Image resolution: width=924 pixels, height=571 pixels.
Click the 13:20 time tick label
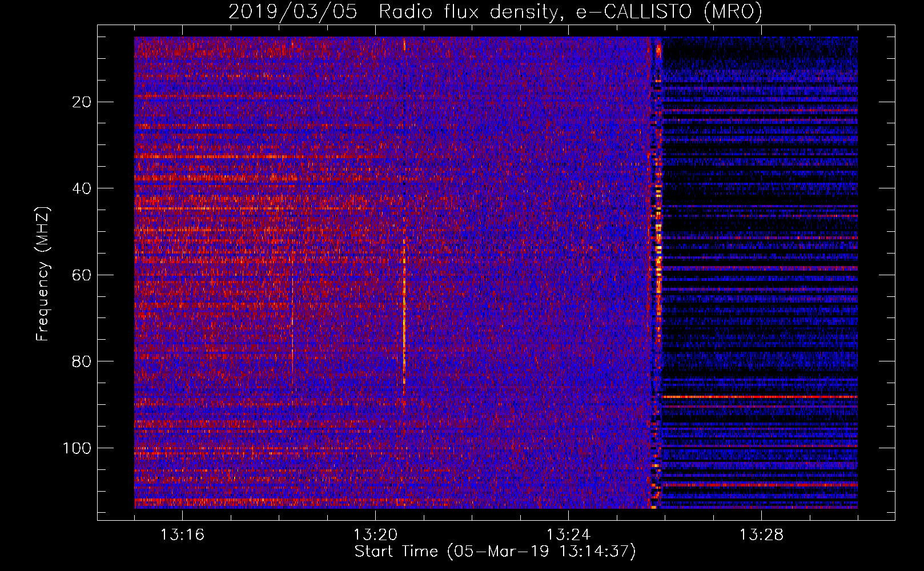point(375,535)
